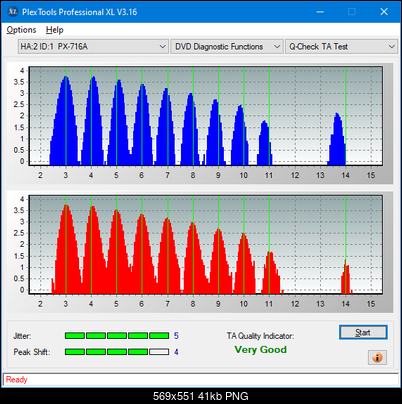
Task: Click the Peak Shift label
Action: pos(32,352)
